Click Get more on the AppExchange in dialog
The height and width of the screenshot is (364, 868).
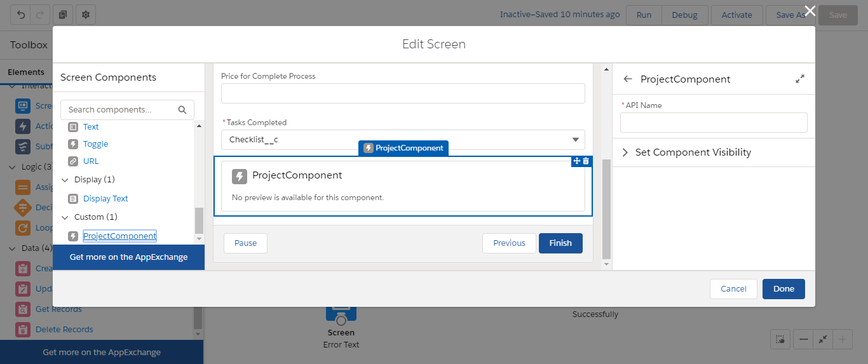click(x=128, y=257)
